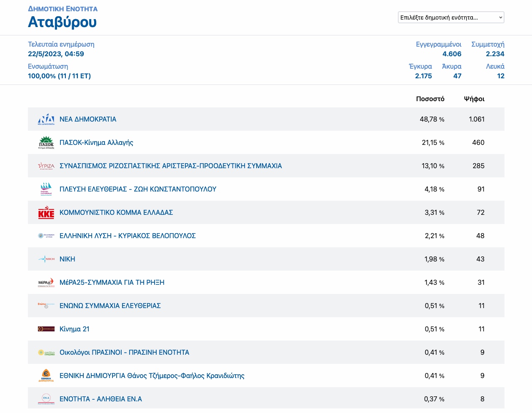This screenshot has width=532, height=413.
Task: Open ΠΑΣΟΚ-Κίνημα Αλλαγής party link
Action: (96, 142)
